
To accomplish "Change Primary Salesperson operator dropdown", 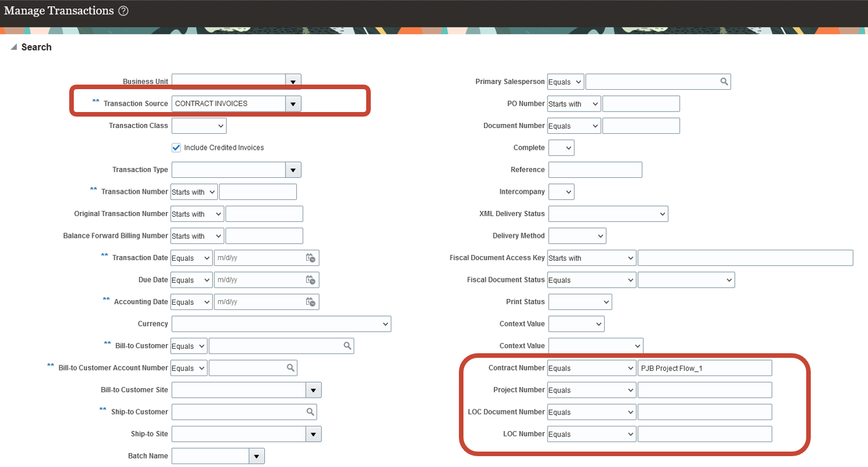I will click(565, 82).
